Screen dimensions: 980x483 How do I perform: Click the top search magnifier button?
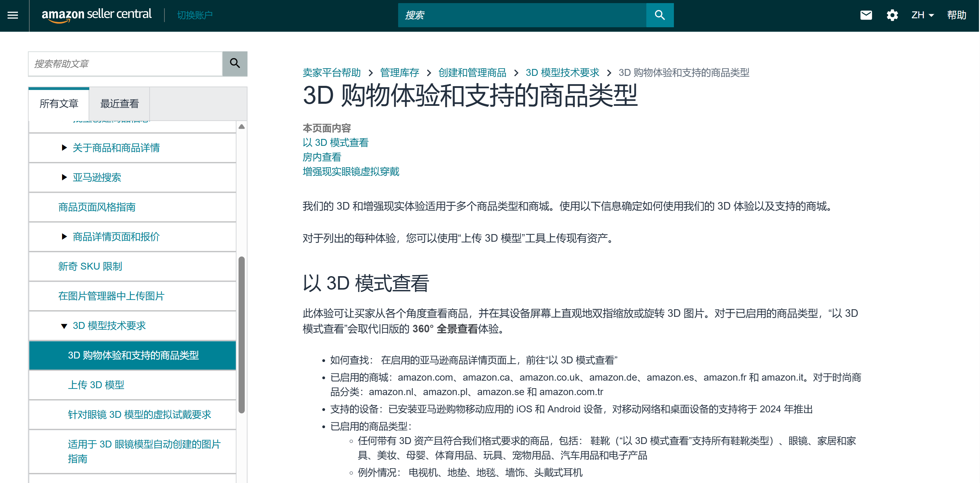[659, 15]
